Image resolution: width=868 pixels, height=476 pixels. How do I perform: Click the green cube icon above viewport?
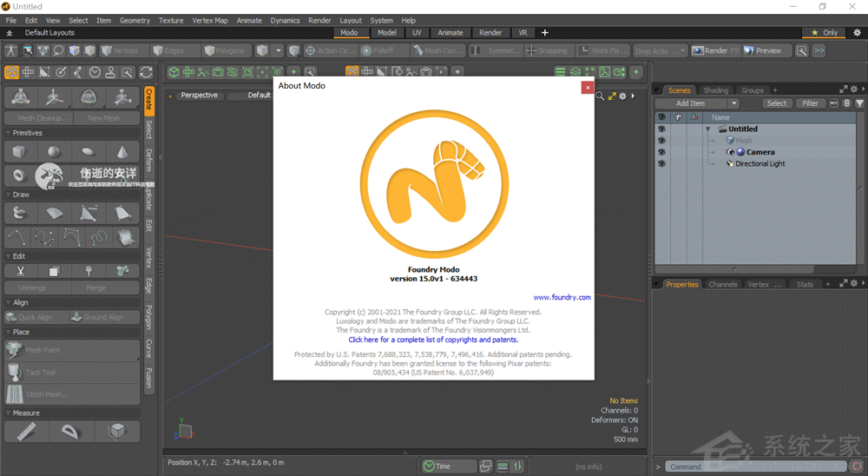(174, 72)
